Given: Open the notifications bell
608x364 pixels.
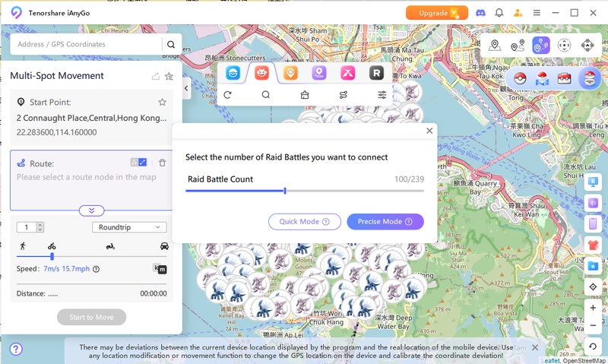Looking at the screenshot, I should pyautogui.click(x=499, y=13).
